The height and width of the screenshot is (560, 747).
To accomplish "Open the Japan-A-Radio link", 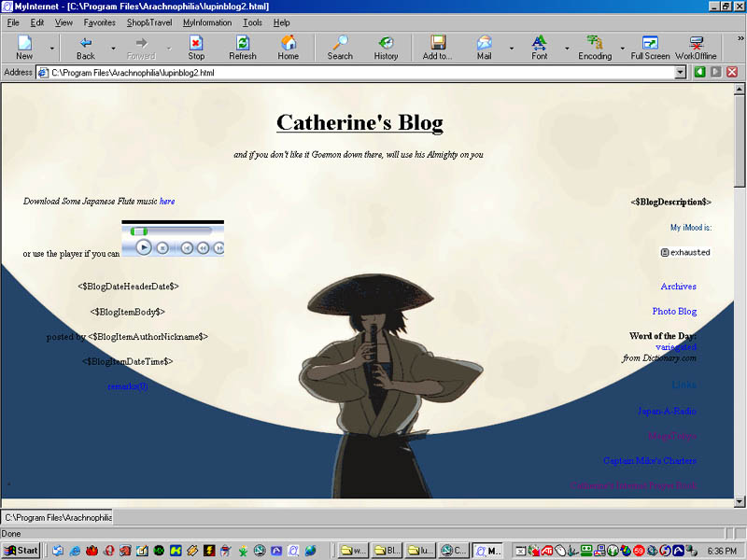I will (x=667, y=411).
